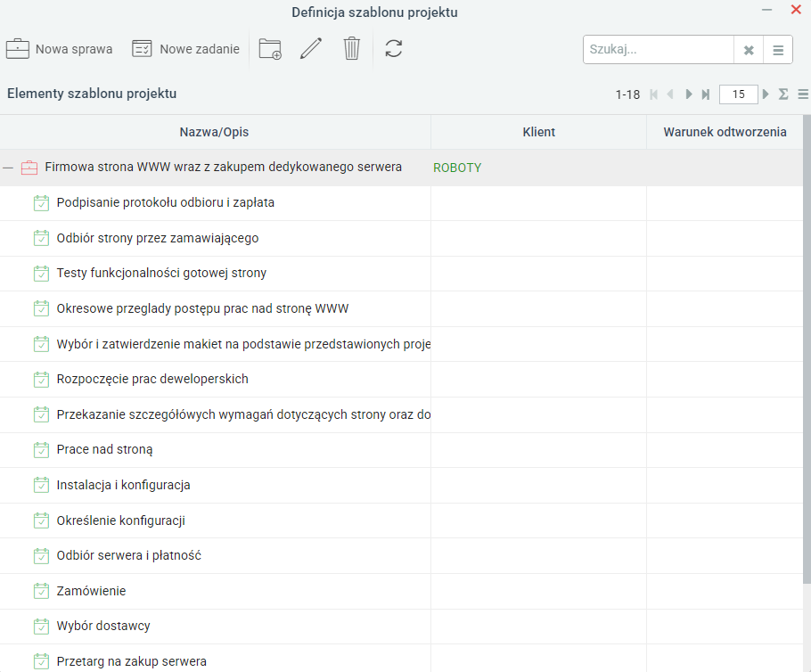Viewport: 811px width, 672px height.
Task: Go to the previous page arrow
Action: pyautogui.click(x=670, y=94)
